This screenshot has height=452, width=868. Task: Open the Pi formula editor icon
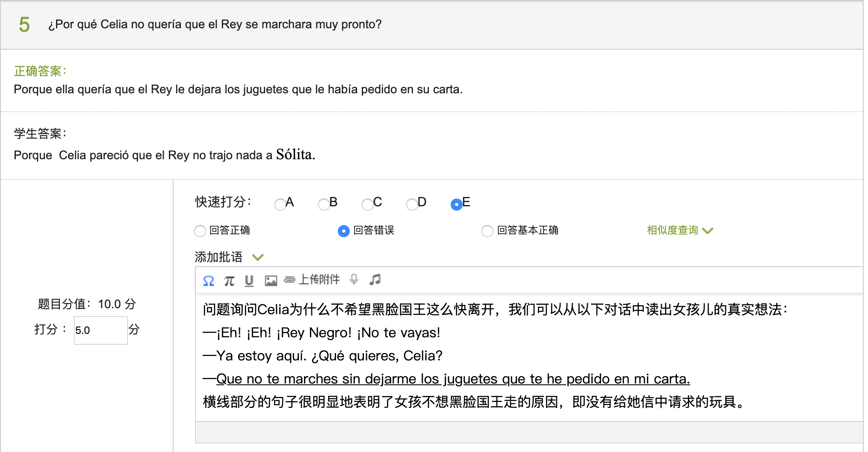coord(229,281)
